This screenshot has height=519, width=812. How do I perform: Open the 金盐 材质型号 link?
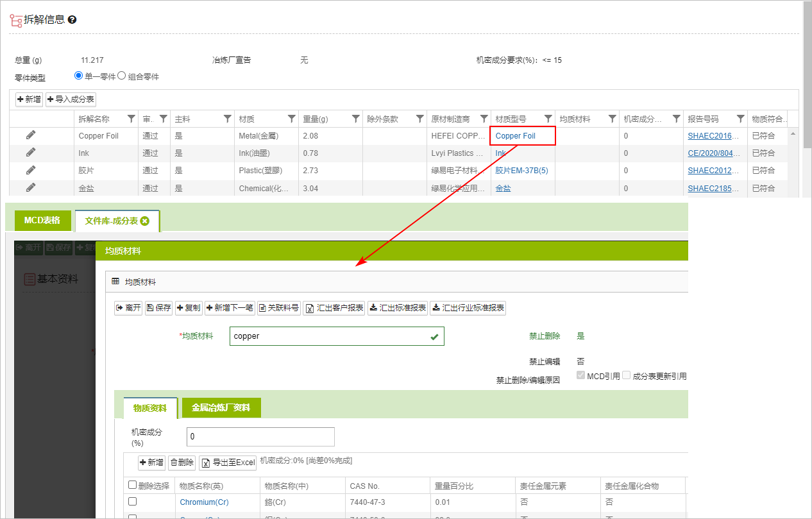tap(503, 188)
